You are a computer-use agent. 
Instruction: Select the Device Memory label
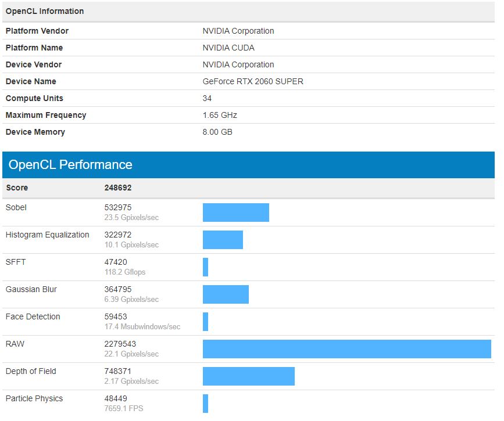tap(35, 132)
